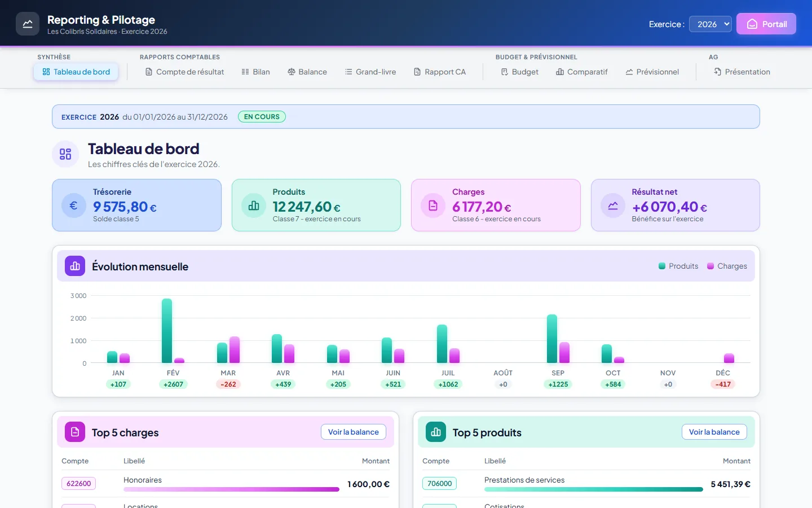Open the Portail button

click(766, 24)
